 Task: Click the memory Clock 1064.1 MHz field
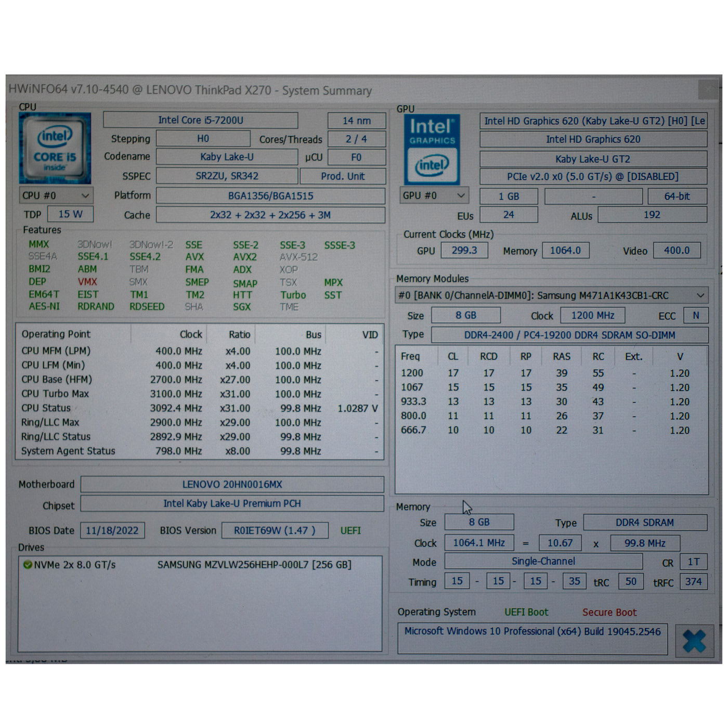tap(479, 543)
